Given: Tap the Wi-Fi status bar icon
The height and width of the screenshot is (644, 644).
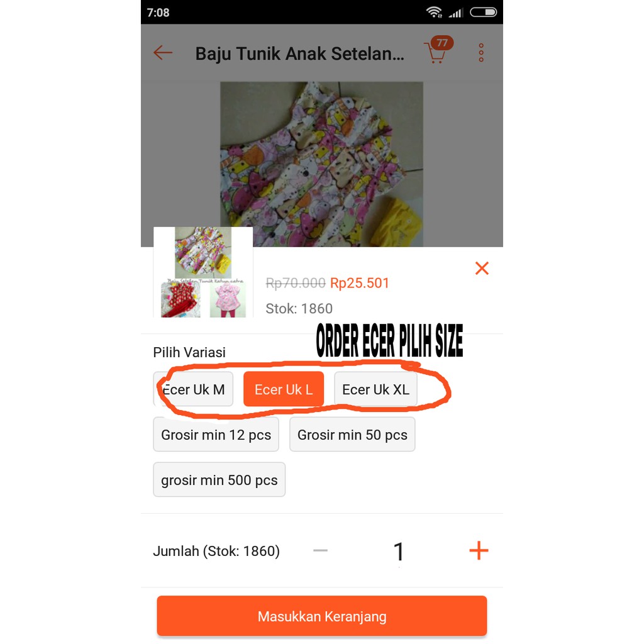Looking at the screenshot, I should coord(434,13).
